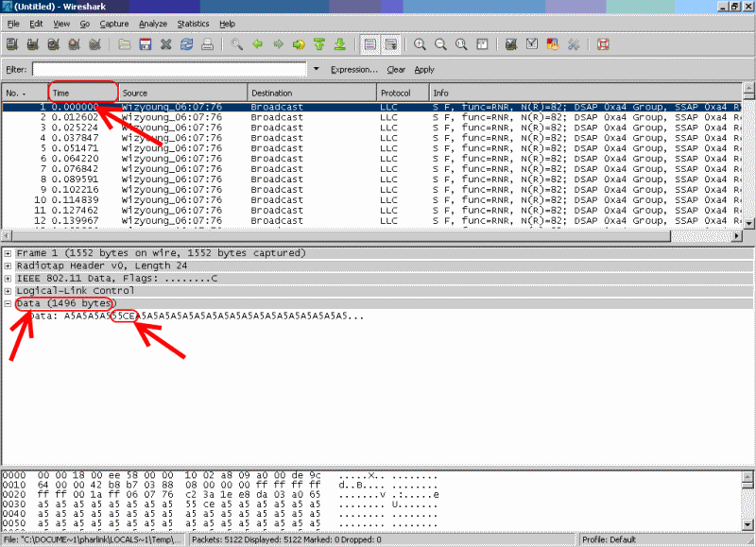Expand the Radiotap Header node
The height and width of the screenshot is (547, 756).
pos(8,266)
